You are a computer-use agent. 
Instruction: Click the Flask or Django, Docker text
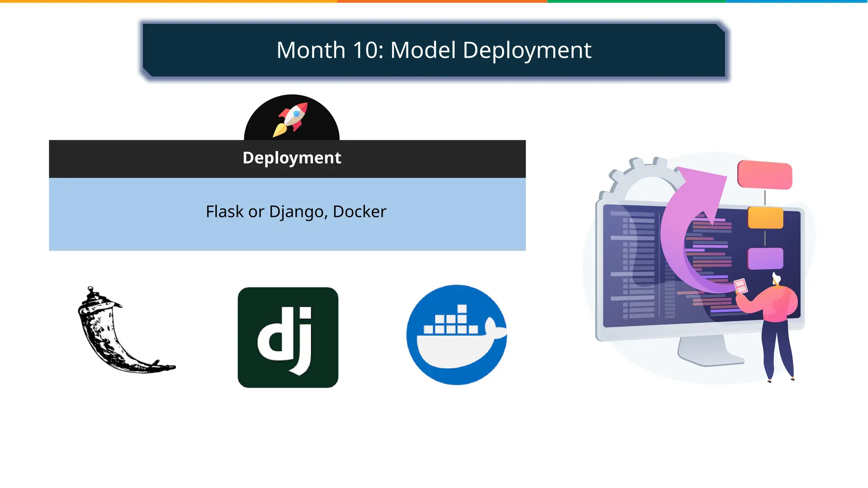point(296,211)
